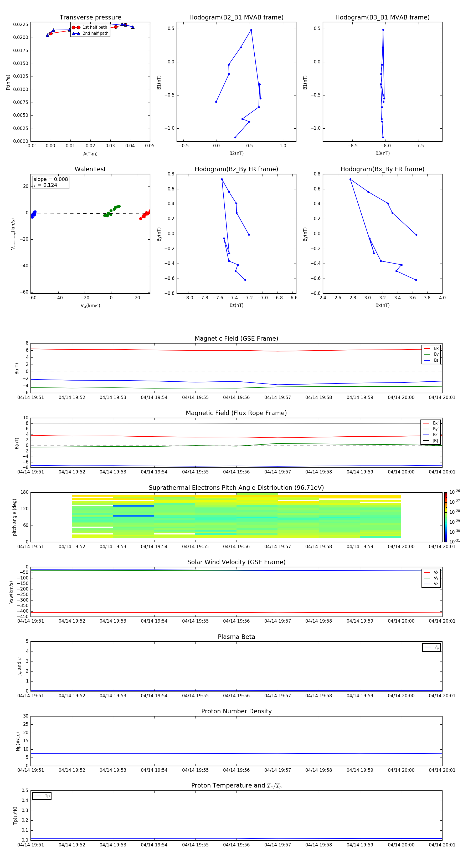Click the "Transverse pressure" plot title

coord(90,18)
